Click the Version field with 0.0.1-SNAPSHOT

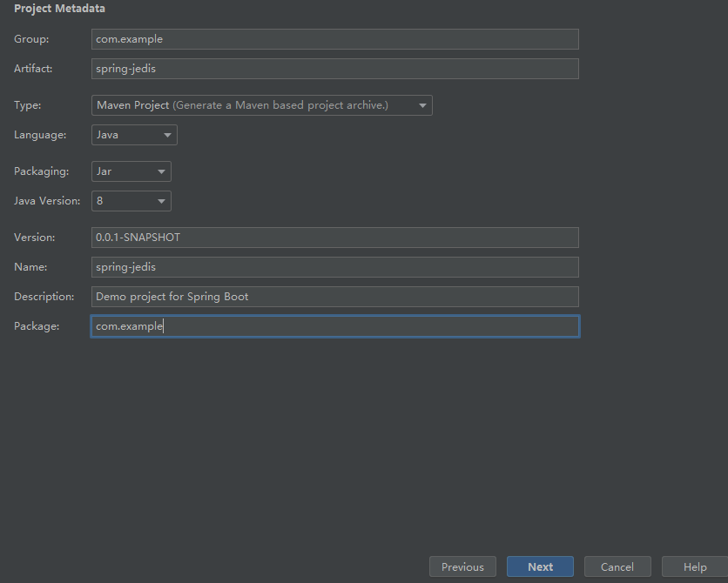click(x=334, y=238)
